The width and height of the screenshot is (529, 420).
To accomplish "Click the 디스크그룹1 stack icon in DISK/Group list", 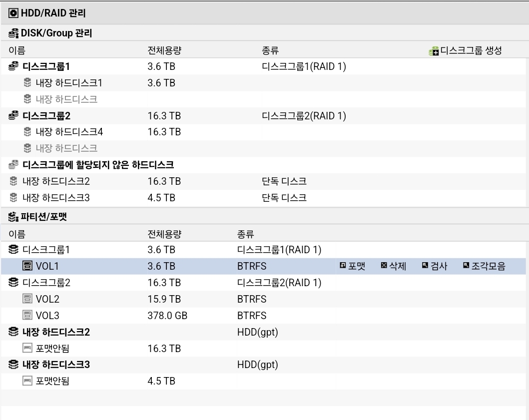I will pyautogui.click(x=13, y=66).
